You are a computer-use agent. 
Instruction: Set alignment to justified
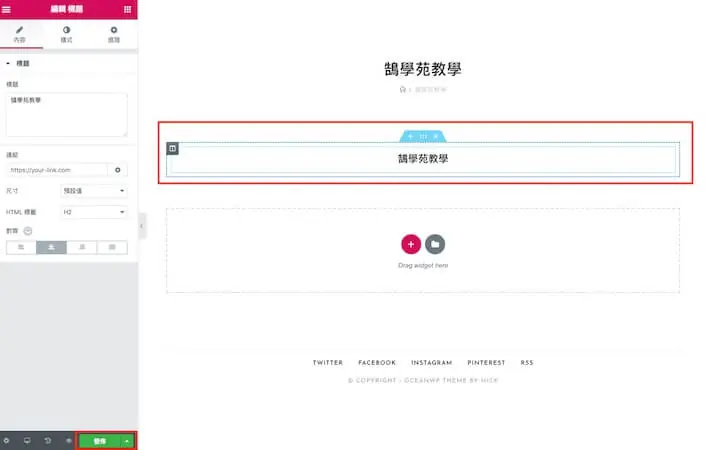point(112,247)
